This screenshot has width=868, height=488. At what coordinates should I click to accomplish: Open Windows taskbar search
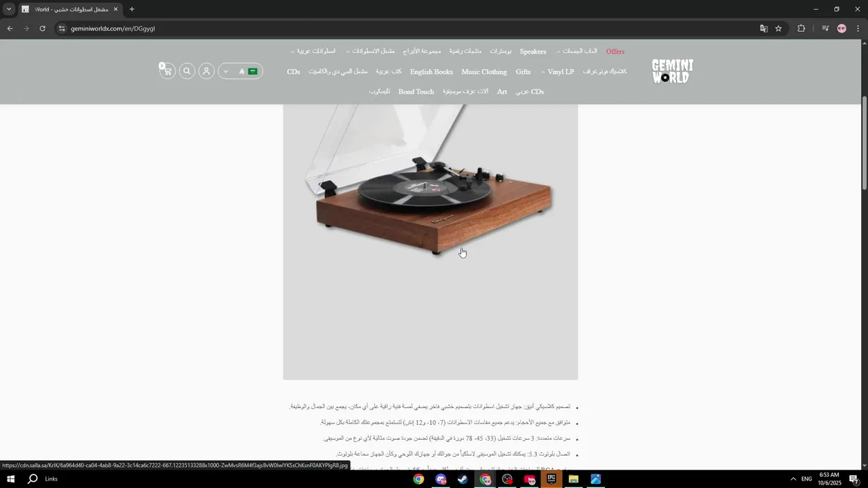pos(33,479)
